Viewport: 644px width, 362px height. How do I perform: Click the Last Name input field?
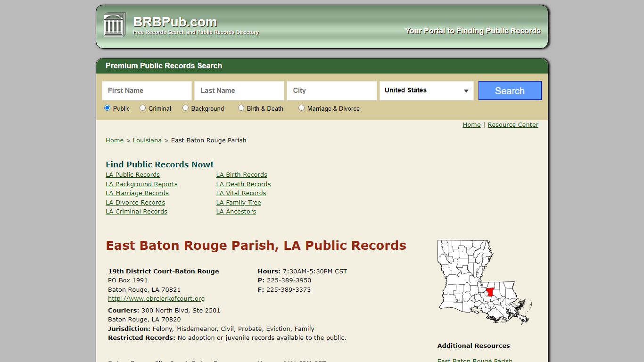click(239, 90)
